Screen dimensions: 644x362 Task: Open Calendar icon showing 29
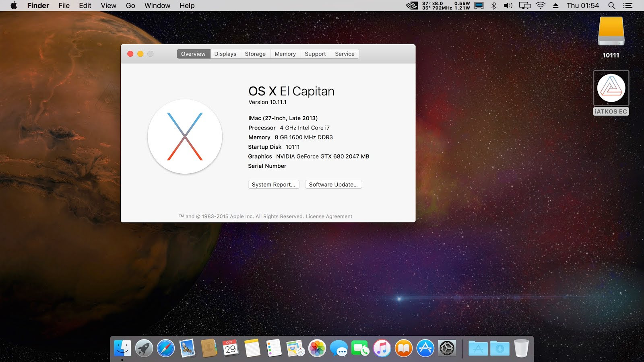click(x=231, y=348)
